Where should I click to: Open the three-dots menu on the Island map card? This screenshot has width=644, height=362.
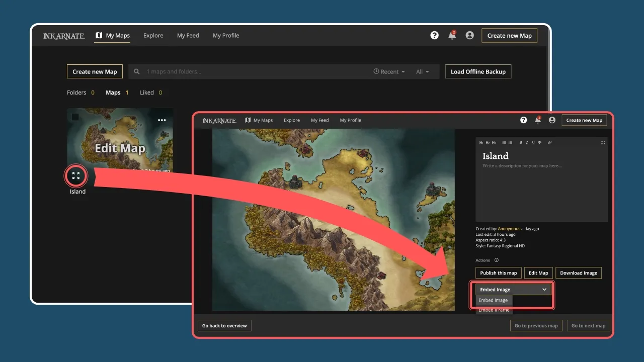point(162,120)
